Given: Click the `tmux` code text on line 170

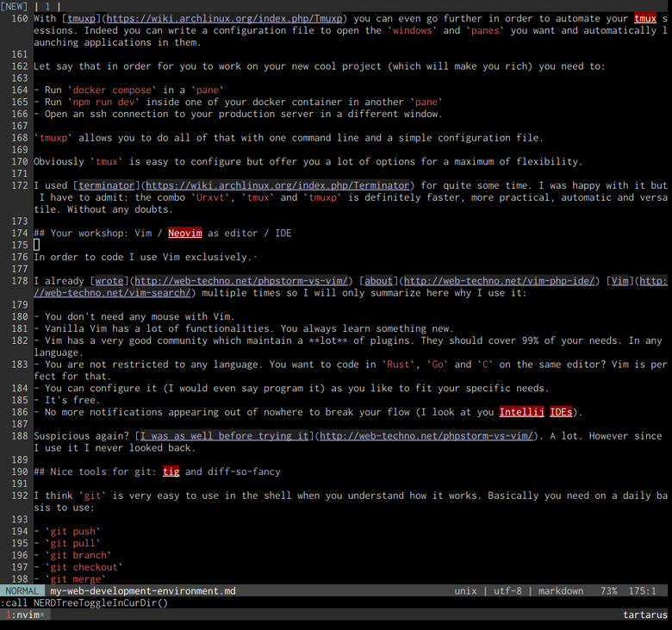Looking at the screenshot, I should coord(106,162).
